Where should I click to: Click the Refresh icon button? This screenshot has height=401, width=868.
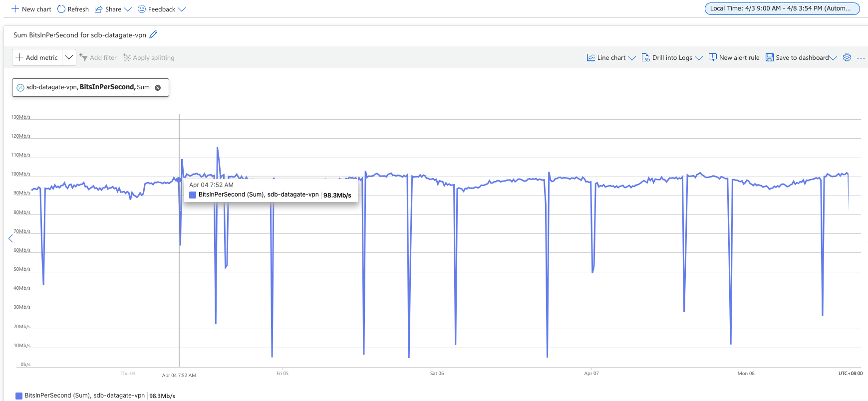(61, 9)
